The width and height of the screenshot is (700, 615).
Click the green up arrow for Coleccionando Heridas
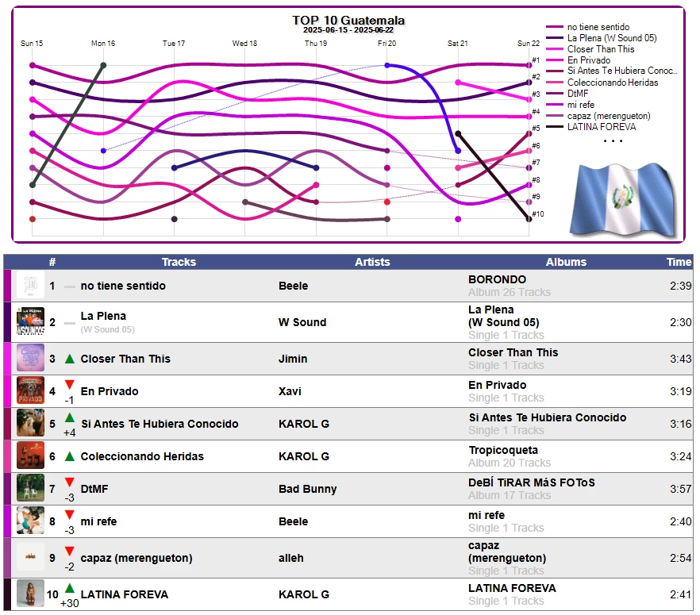pos(69,456)
